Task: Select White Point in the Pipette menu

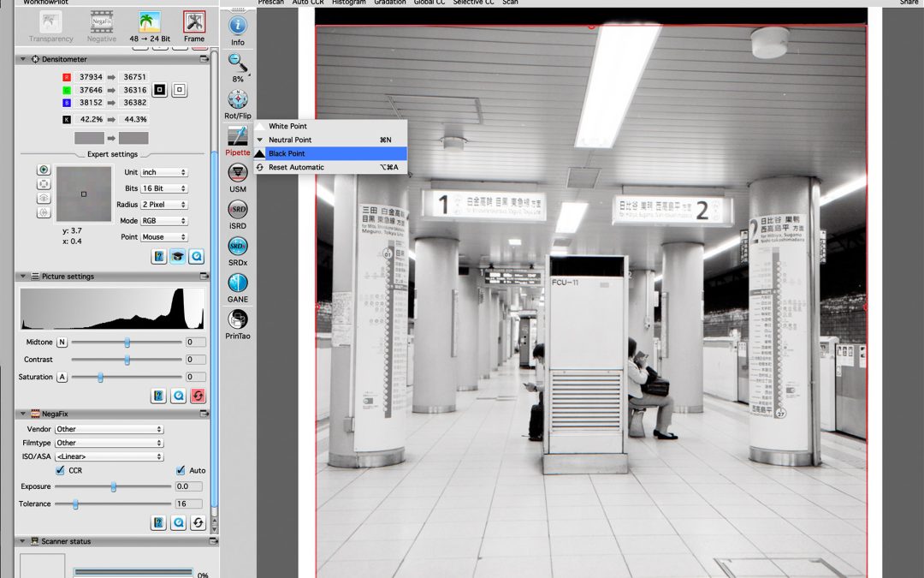Action: click(x=287, y=126)
